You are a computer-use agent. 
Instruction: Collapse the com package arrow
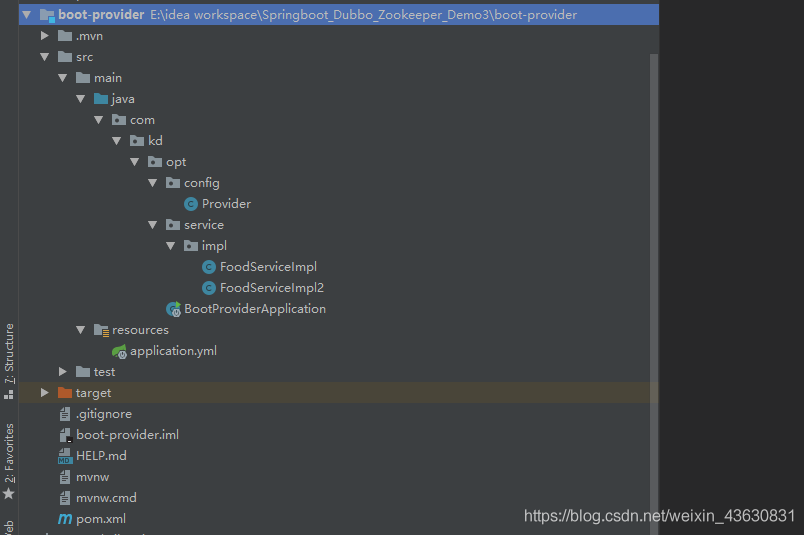(98, 120)
